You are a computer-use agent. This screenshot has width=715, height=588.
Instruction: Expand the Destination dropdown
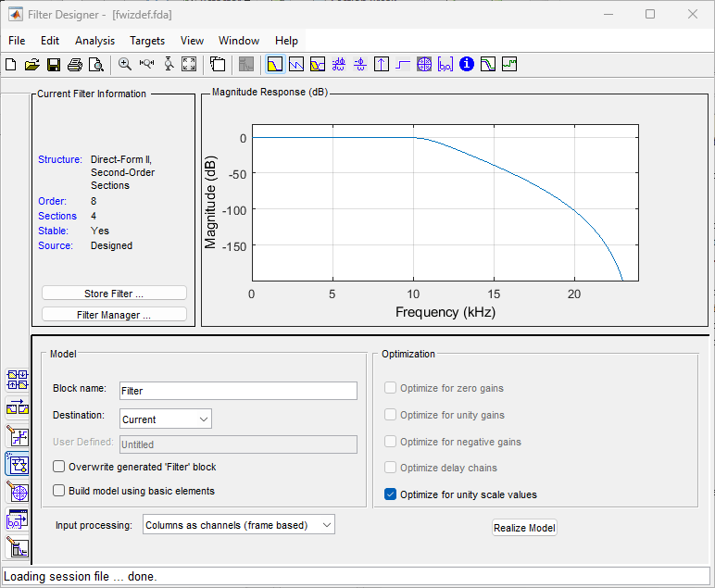coord(165,419)
